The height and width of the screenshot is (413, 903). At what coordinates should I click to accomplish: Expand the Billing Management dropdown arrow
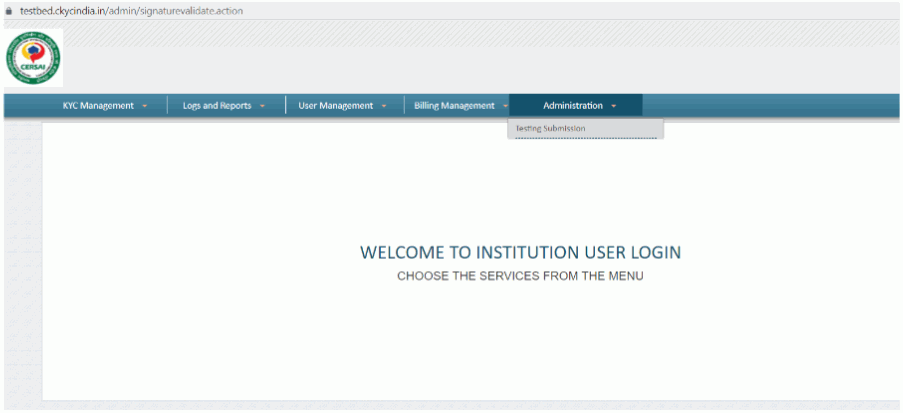pos(505,106)
